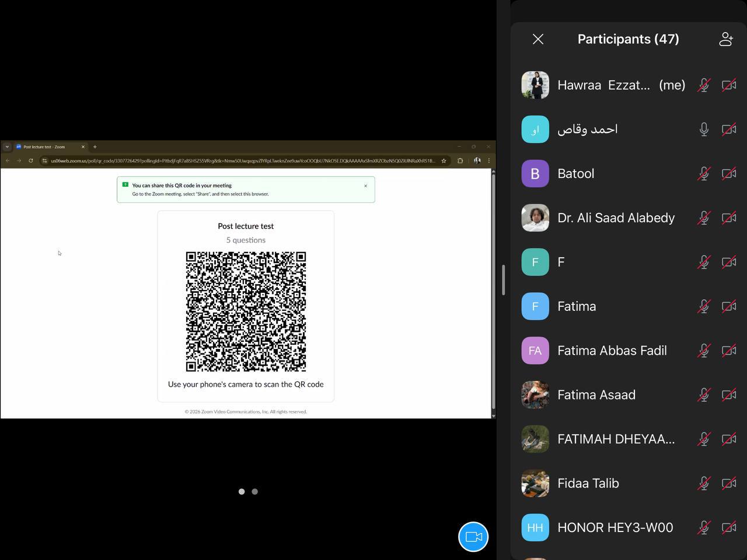Screen dimensions: 747x560
Task: Select participant name Fatima Abbas Fadil
Action: tap(612, 351)
